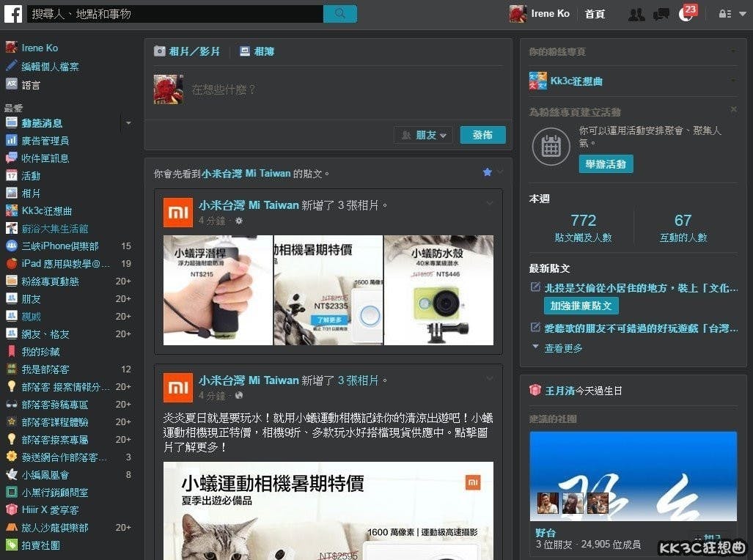Open 朋友 audience dropdown
This screenshot has height=560, width=753.
coord(425,135)
